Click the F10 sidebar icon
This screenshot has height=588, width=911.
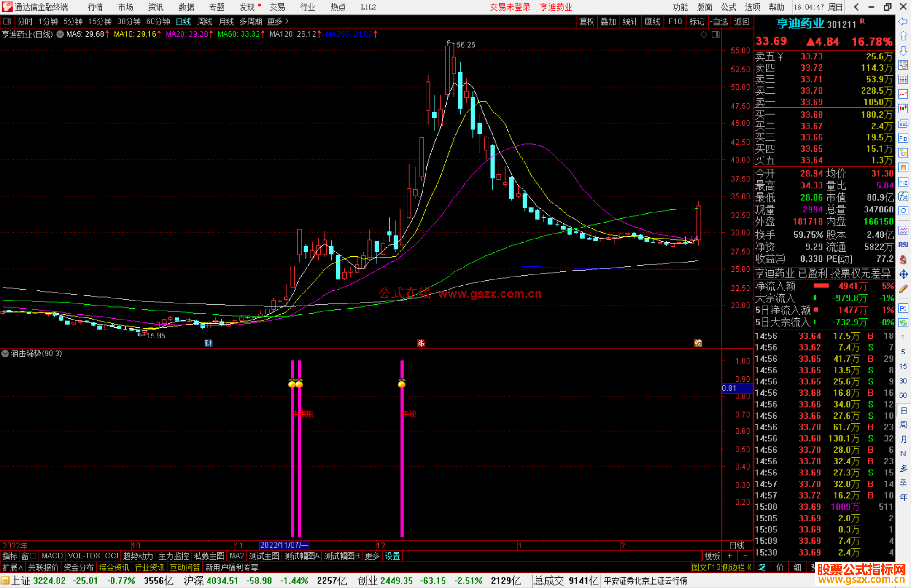click(x=903, y=138)
